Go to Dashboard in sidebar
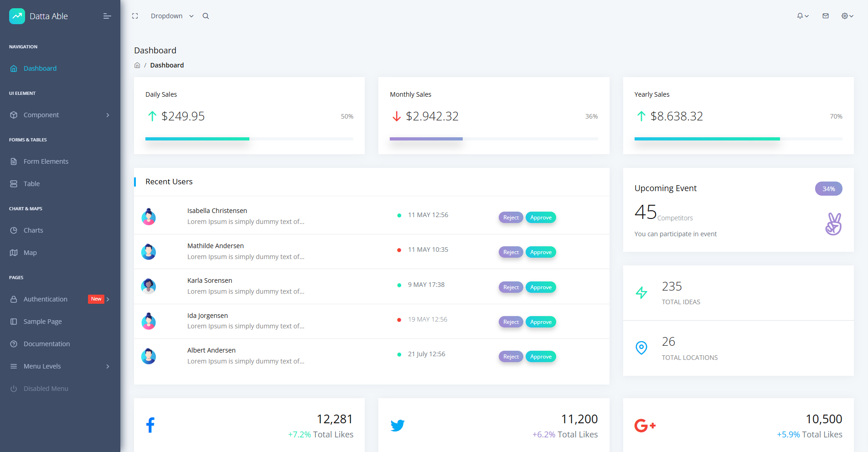Image resolution: width=868 pixels, height=452 pixels. (60, 68)
